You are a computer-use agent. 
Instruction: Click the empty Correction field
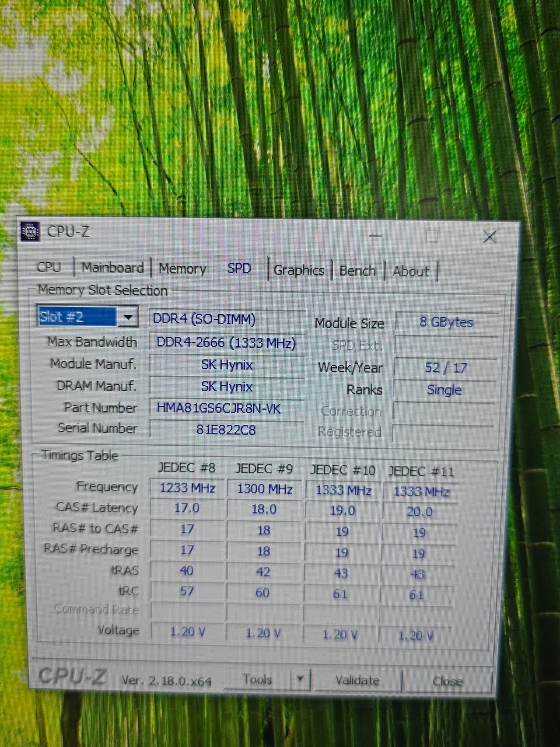click(444, 411)
